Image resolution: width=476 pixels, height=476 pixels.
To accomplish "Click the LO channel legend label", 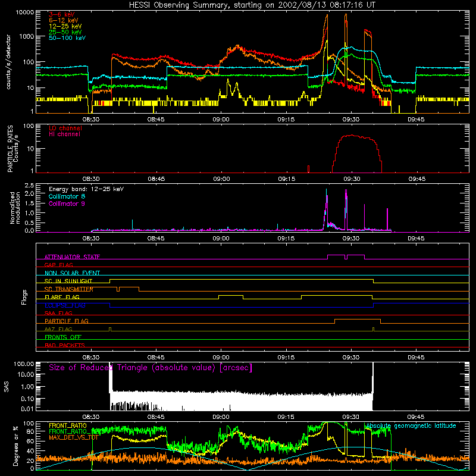I will 65,128.
